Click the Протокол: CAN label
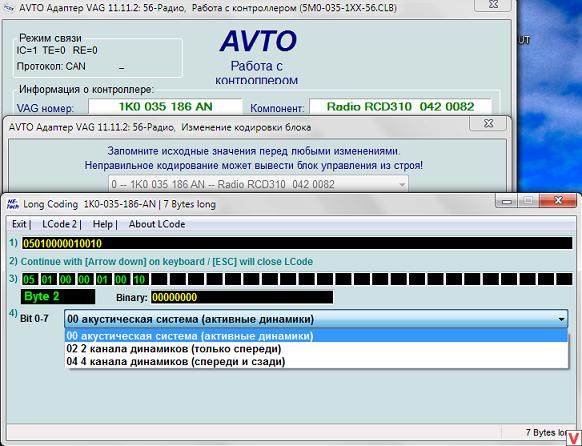Screen dimensions: 582x446 (51, 66)
